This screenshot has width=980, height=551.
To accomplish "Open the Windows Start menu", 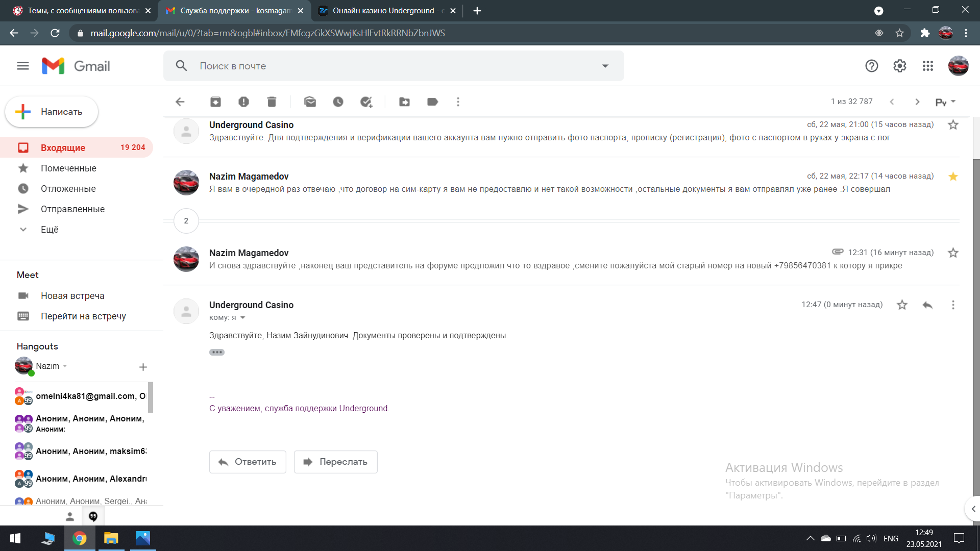I will pyautogui.click(x=15, y=538).
